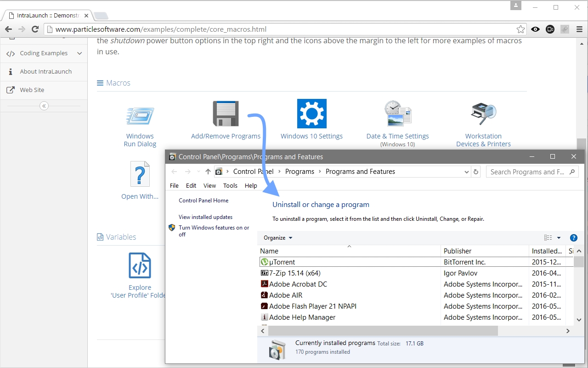Image resolution: width=588 pixels, height=368 pixels.
Task: Bookmark this page with the star icon
Action: point(520,29)
